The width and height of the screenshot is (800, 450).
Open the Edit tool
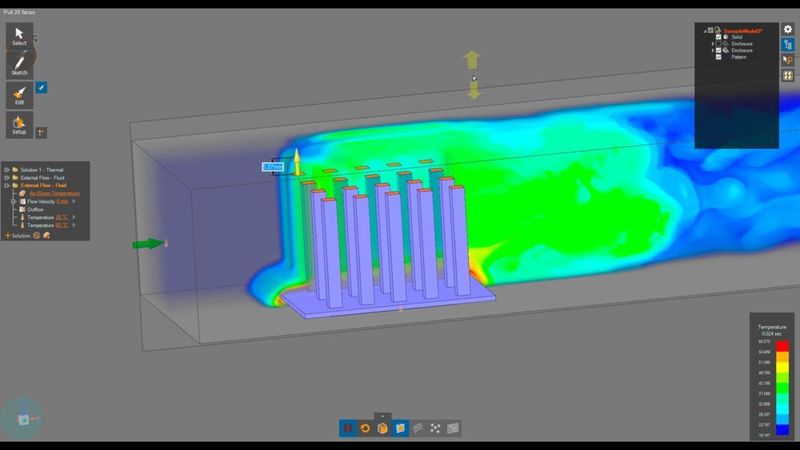pos(19,95)
